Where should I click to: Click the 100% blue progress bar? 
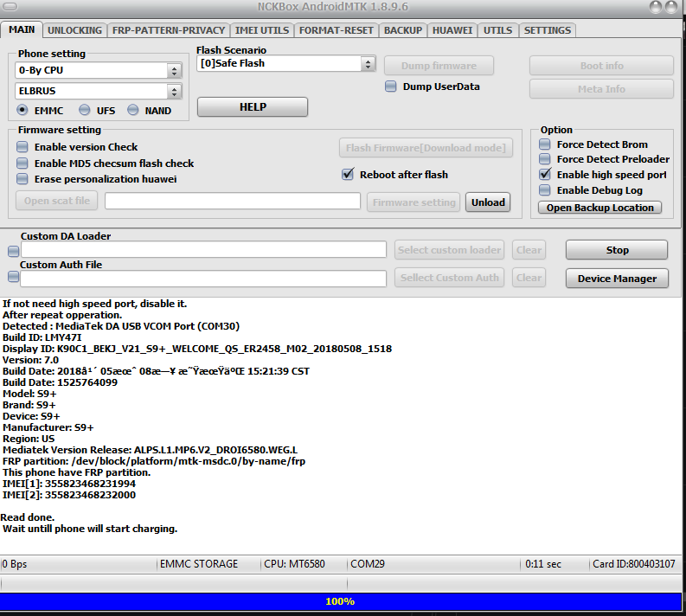pos(340,601)
